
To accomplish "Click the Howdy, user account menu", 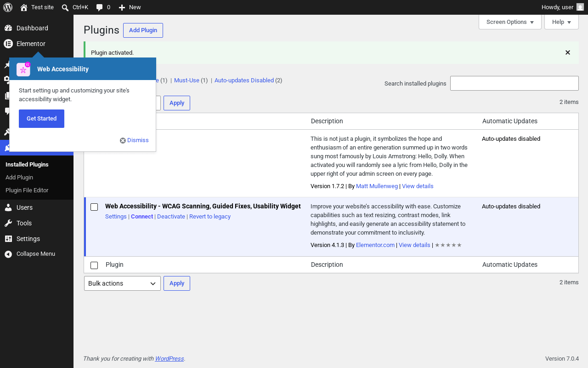I will (x=562, y=7).
